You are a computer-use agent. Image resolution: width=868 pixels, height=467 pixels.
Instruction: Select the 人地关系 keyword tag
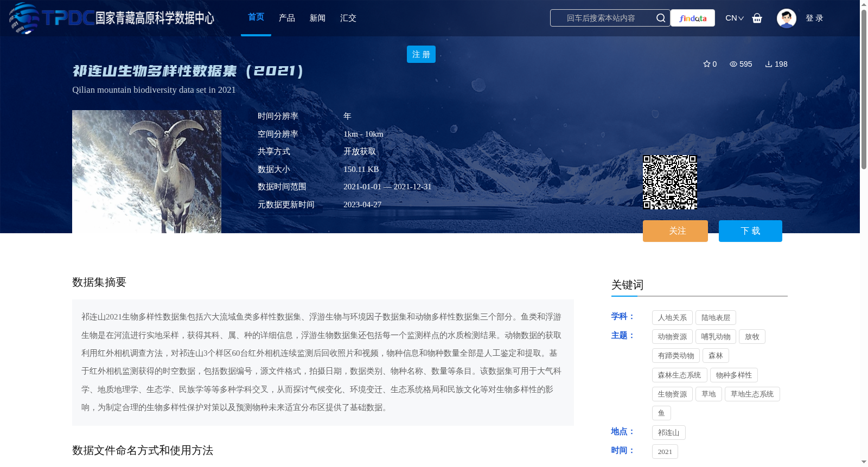pyautogui.click(x=672, y=318)
